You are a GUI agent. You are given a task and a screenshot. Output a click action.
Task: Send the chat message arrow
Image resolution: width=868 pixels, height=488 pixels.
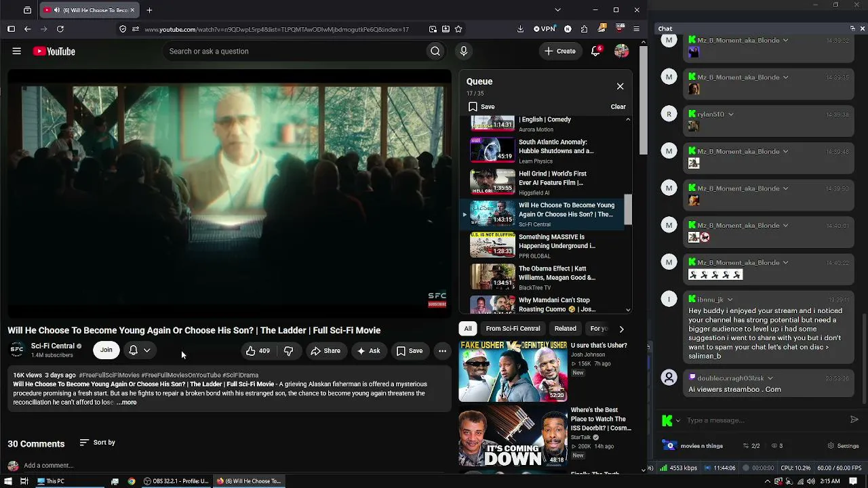(x=854, y=420)
